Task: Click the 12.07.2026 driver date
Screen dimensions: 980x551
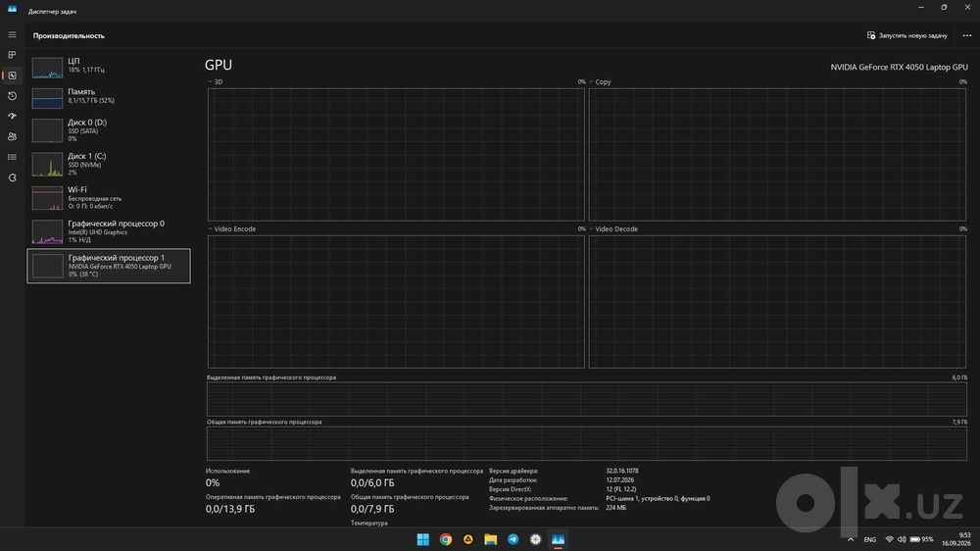Action: 620,480
